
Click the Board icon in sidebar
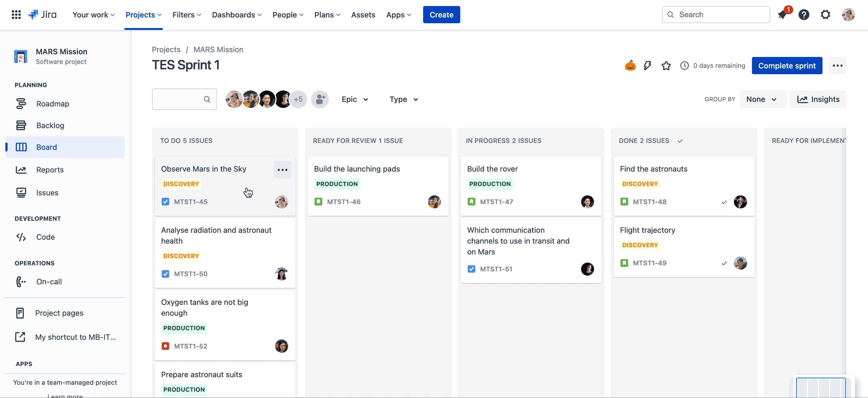(21, 147)
